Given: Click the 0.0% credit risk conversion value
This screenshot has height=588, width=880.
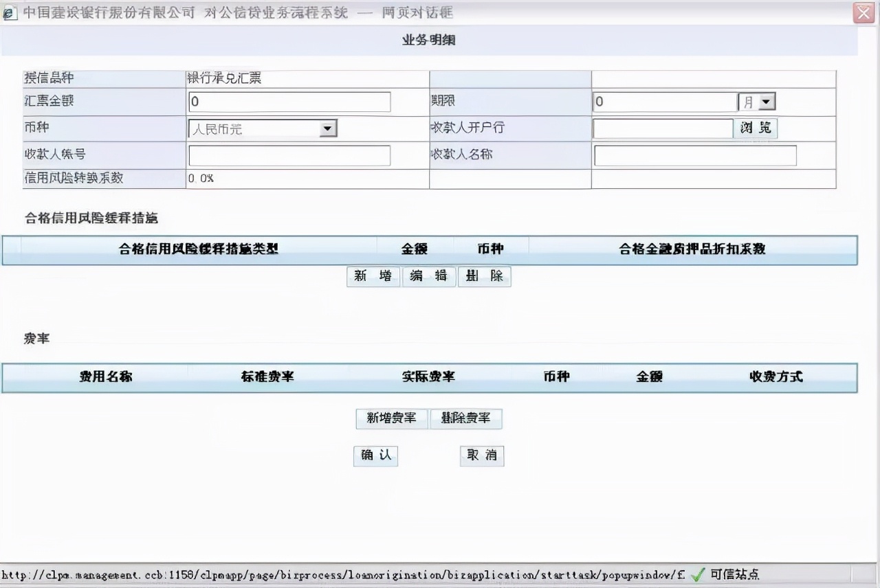Looking at the screenshot, I should coord(201,179).
